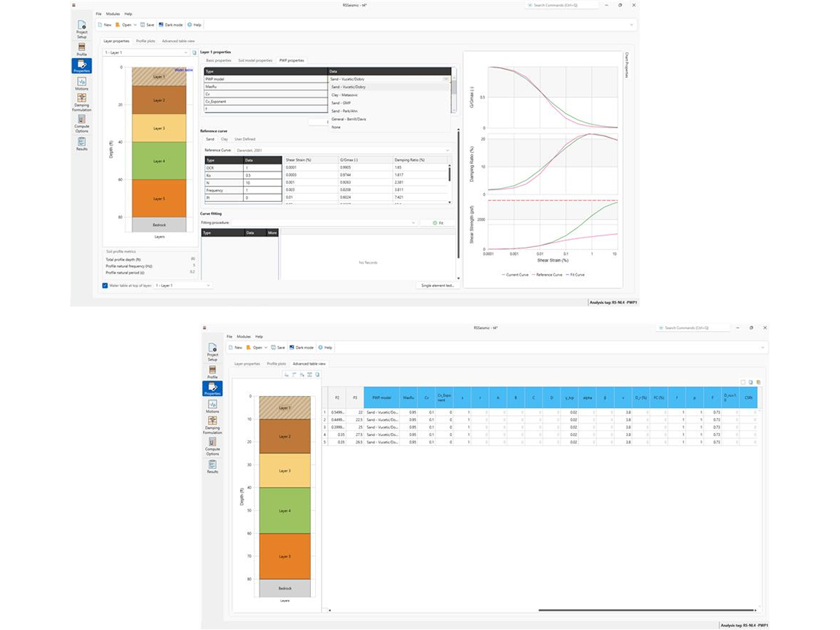
Task: Click the Fit button
Action: tap(438, 223)
